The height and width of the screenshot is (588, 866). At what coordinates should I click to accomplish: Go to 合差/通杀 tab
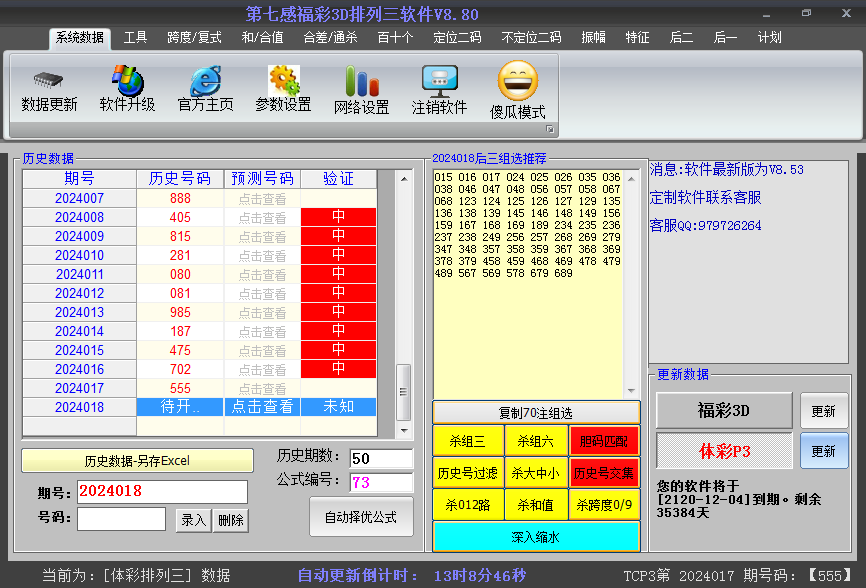[330, 38]
